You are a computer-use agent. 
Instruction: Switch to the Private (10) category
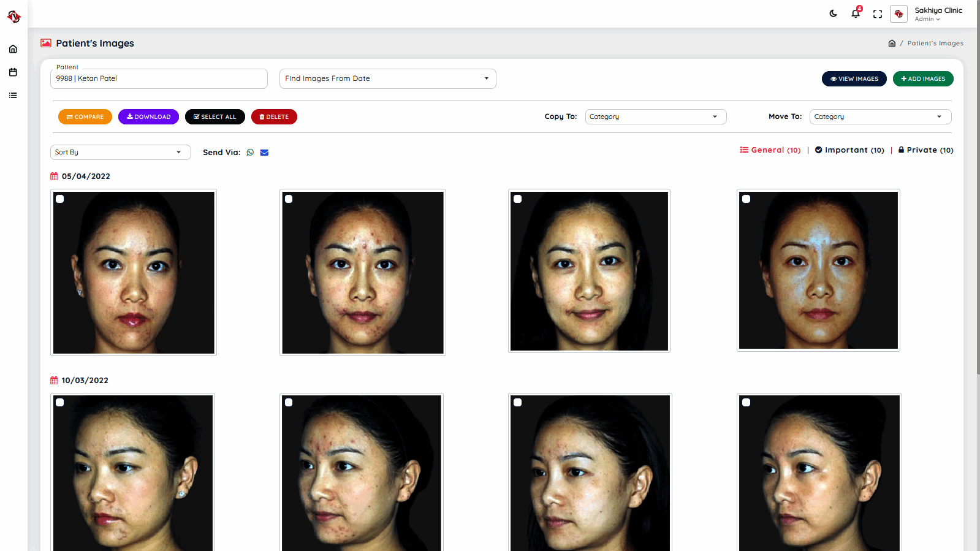pyautogui.click(x=925, y=150)
